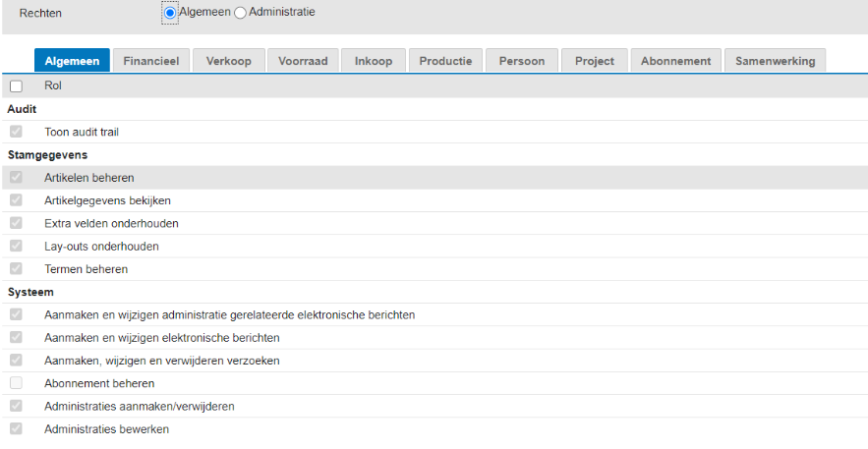868x449 pixels.
Task: Toggle the Extra velden onderhouden checkbox
Action: click(x=16, y=223)
